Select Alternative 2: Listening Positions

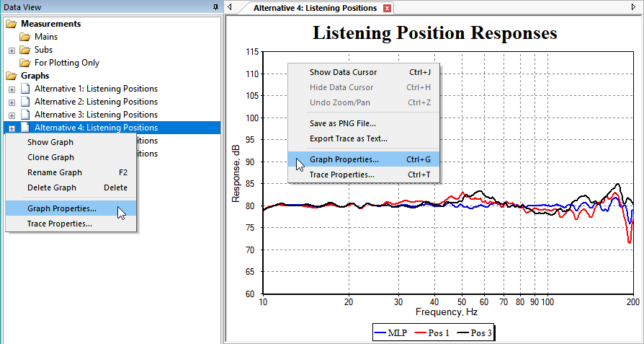(x=96, y=102)
